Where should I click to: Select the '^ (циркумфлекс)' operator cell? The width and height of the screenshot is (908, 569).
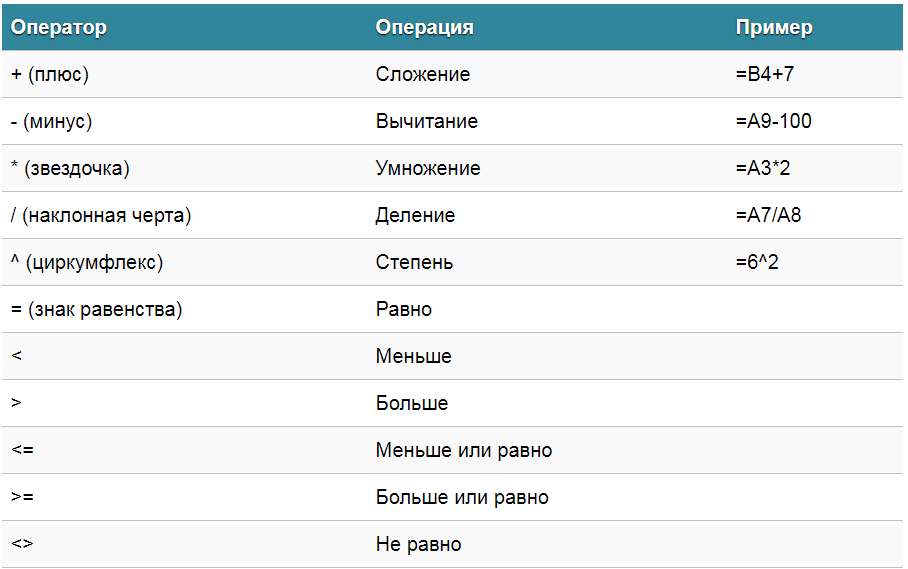tap(87, 262)
